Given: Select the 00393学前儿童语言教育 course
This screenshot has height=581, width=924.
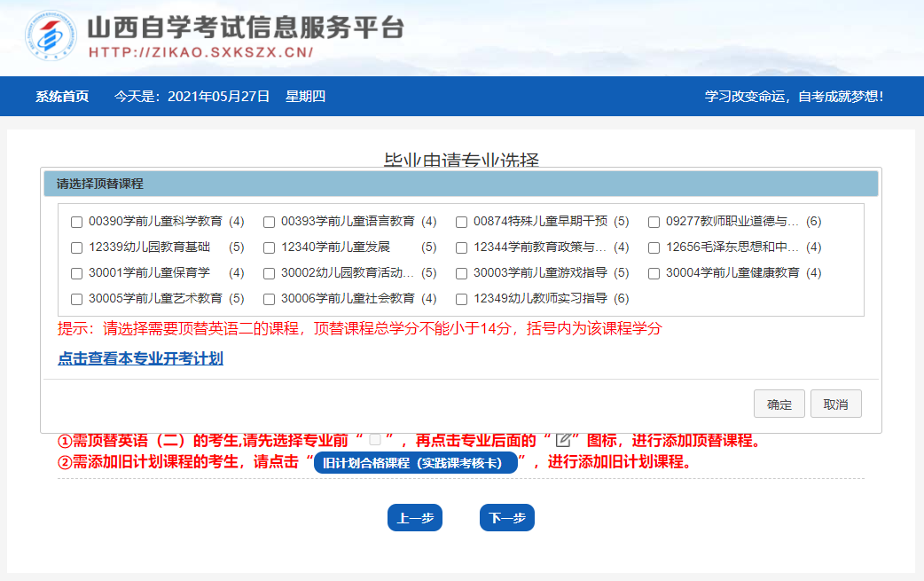Looking at the screenshot, I should coord(269,222).
